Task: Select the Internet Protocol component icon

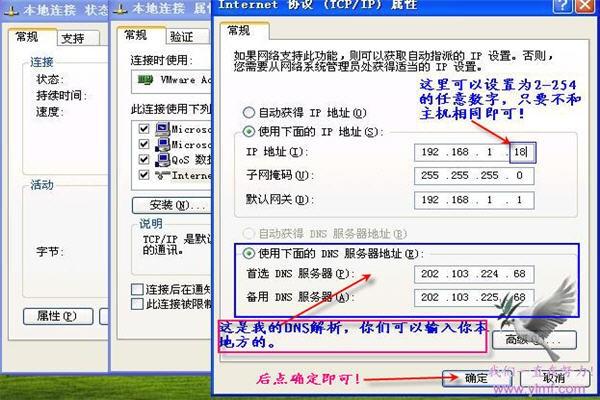Action: tap(163, 175)
